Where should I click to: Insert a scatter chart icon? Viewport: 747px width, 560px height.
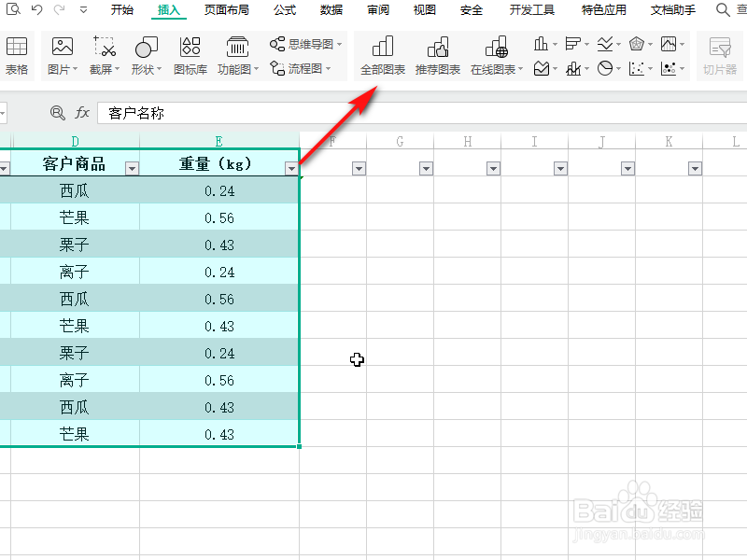click(635, 67)
